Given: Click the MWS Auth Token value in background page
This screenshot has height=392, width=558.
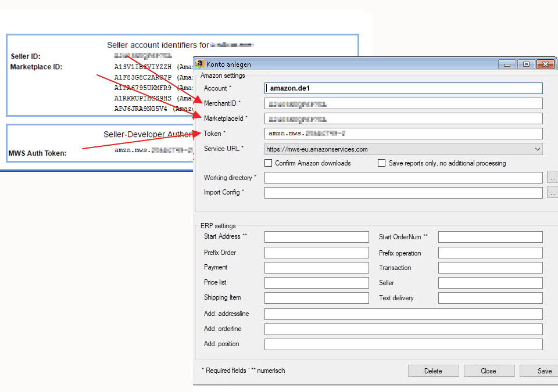Looking at the screenshot, I should (x=153, y=150).
